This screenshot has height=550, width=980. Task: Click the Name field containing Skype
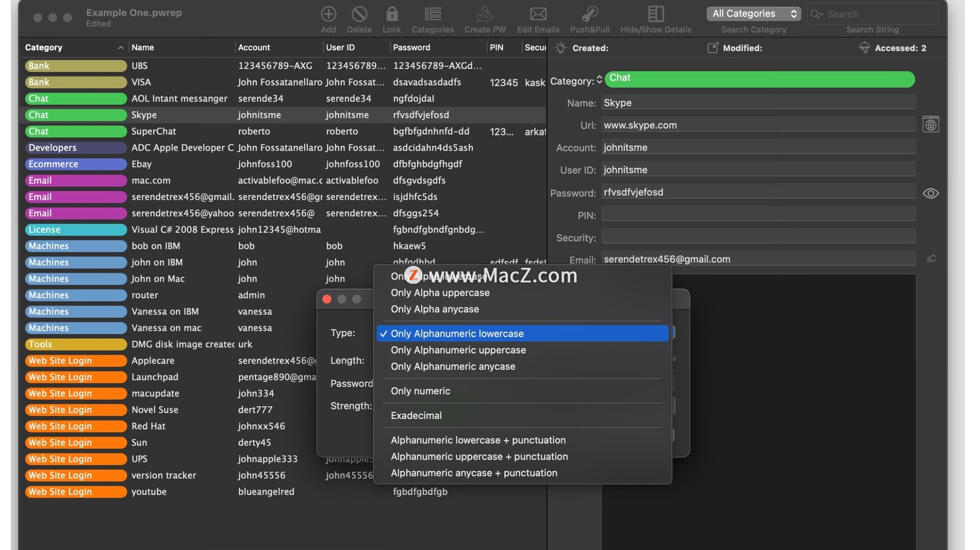pyautogui.click(x=758, y=103)
